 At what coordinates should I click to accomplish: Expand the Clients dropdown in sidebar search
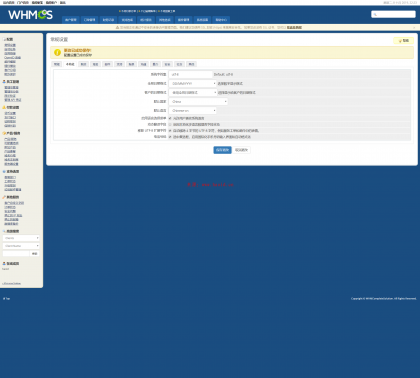pos(21,238)
